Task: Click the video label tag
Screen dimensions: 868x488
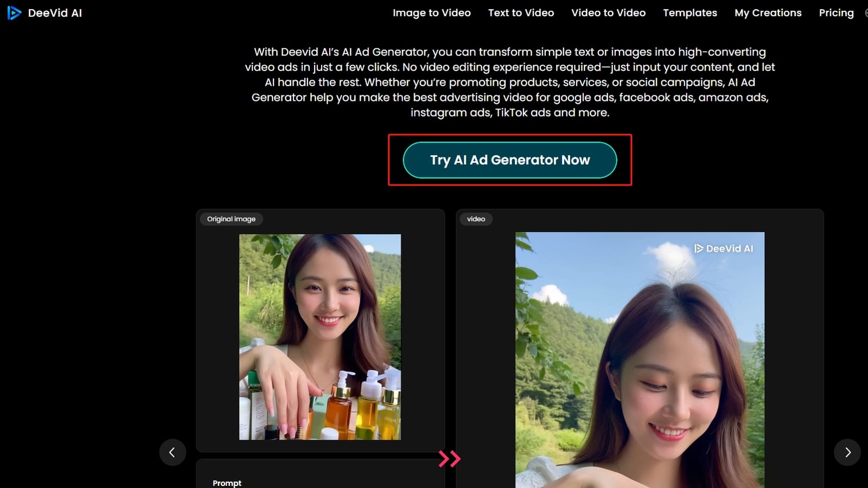Action: (476, 219)
